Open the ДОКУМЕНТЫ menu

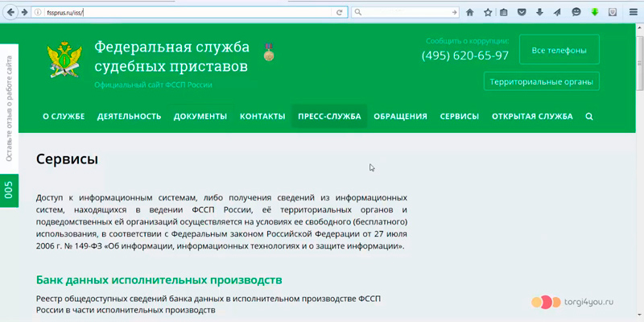coord(200,117)
